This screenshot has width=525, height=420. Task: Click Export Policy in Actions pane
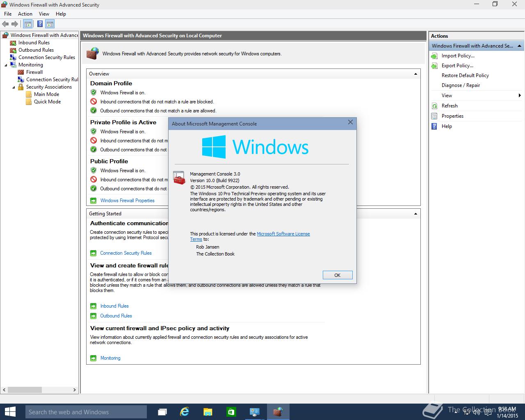457,66
